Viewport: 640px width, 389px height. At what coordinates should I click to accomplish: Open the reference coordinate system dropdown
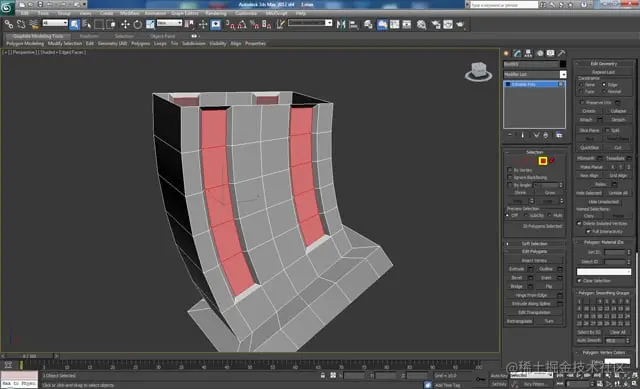point(169,23)
